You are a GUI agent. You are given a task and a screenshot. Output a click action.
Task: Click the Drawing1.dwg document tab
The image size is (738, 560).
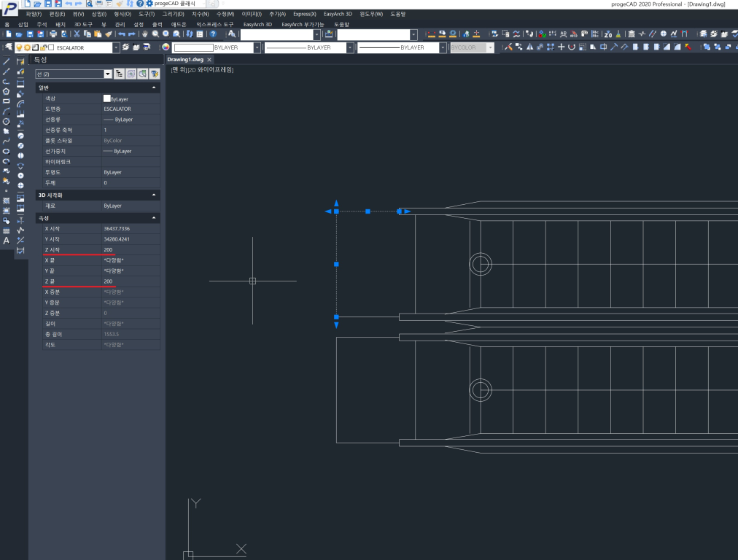point(185,60)
